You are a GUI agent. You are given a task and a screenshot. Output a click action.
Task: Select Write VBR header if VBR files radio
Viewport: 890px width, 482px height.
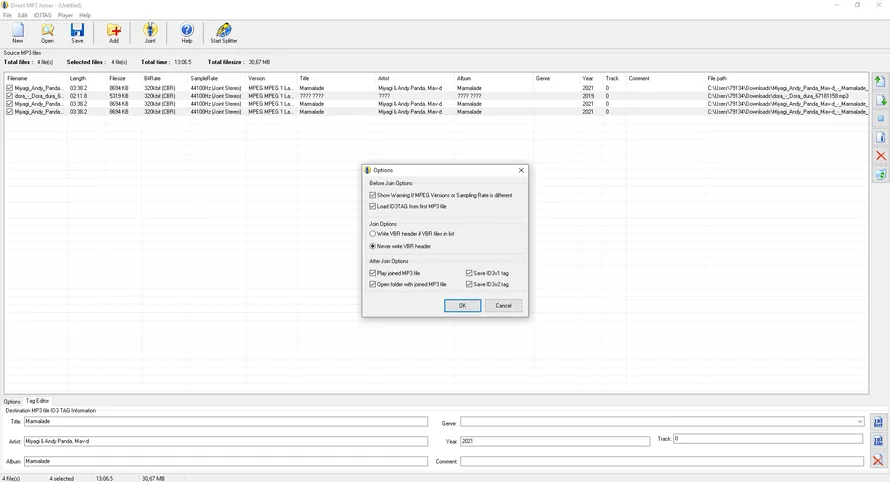(372, 234)
